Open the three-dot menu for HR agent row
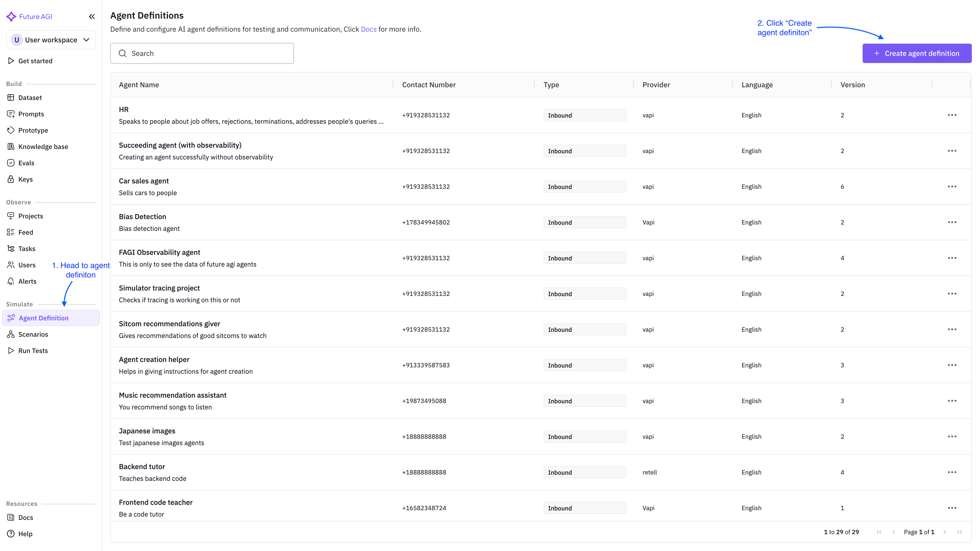Screen dimensions: 980x551 (952, 115)
